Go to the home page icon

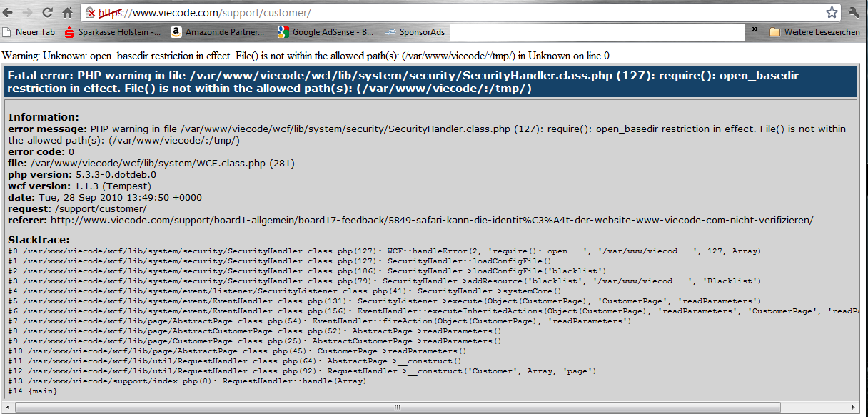coord(67,13)
